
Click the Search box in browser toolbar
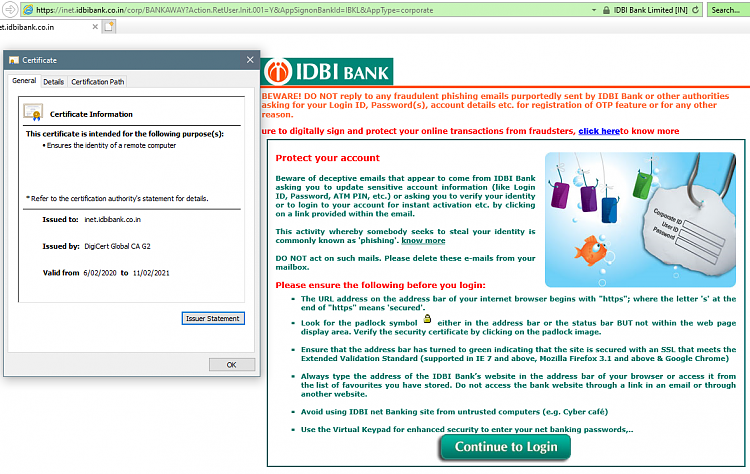pos(727,10)
